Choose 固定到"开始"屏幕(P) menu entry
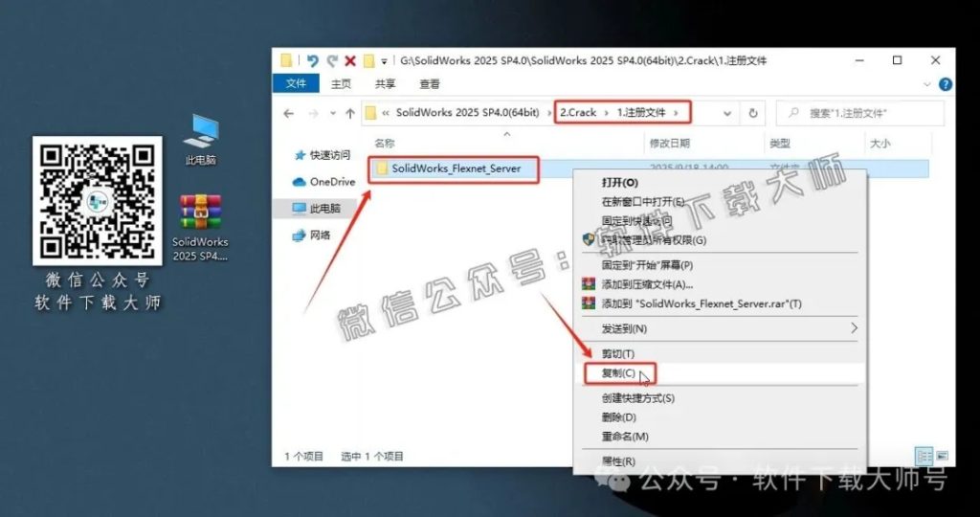 click(720, 265)
